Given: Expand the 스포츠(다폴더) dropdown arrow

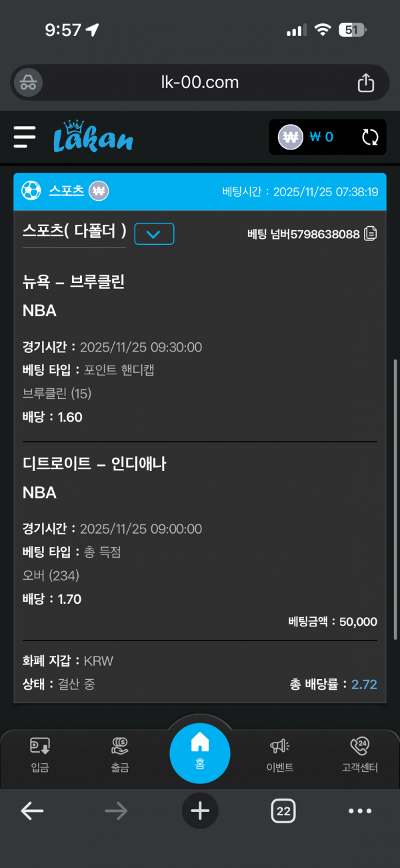Looking at the screenshot, I should [154, 234].
